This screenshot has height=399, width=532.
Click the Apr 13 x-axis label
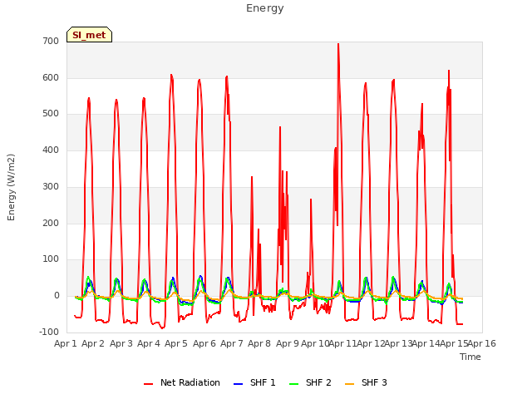399,343
